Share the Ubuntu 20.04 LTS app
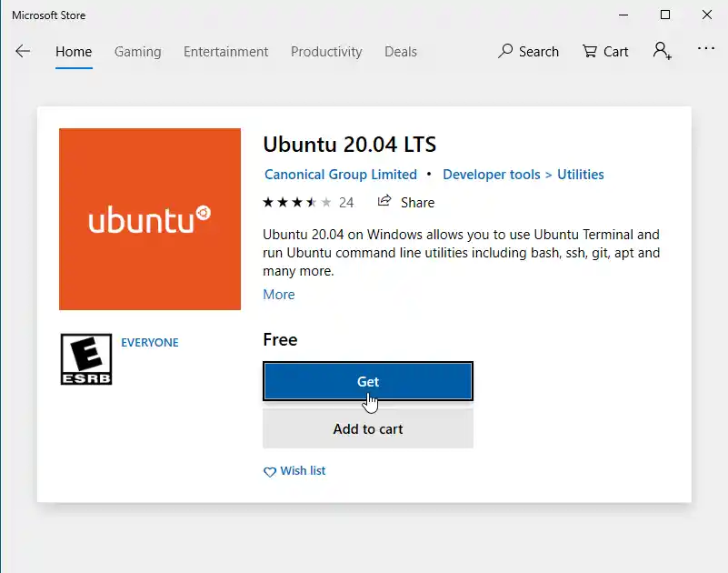Screen dimensions: 728x573 (406, 202)
